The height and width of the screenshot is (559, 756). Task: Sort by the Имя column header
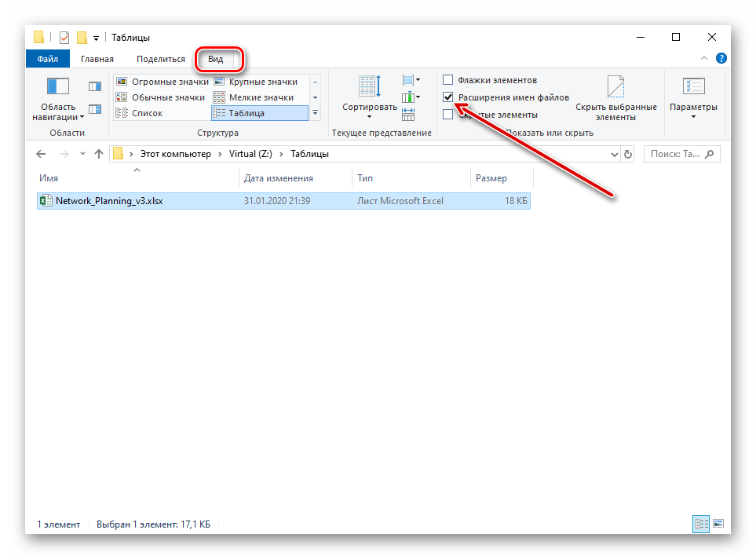(x=137, y=178)
